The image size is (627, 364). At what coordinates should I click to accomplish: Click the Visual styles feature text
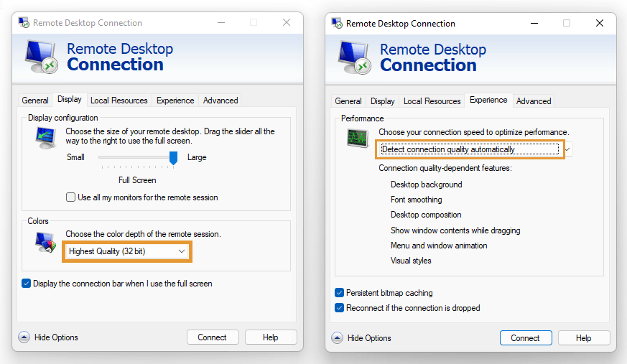point(411,261)
